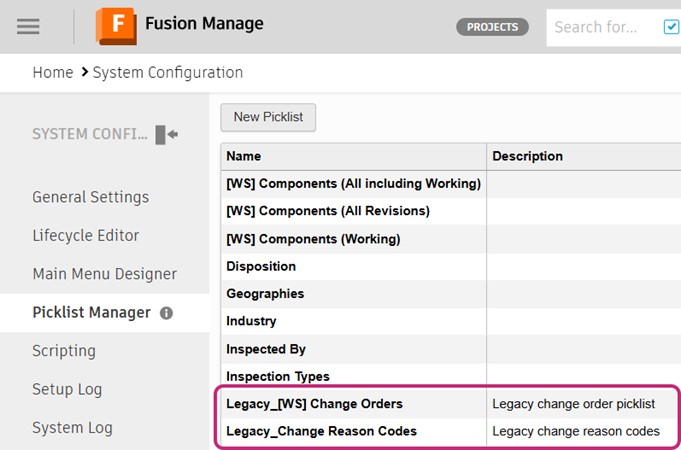The height and width of the screenshot is (450, 681).
Task: Click the Name column header
Action: [243, 156]
